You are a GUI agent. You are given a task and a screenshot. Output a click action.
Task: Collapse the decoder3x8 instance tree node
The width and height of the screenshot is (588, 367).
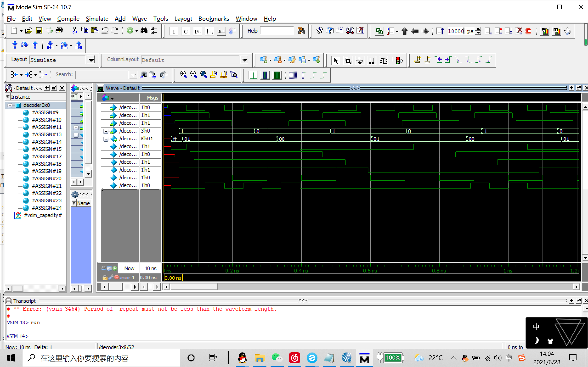click(x=10, y=105)
